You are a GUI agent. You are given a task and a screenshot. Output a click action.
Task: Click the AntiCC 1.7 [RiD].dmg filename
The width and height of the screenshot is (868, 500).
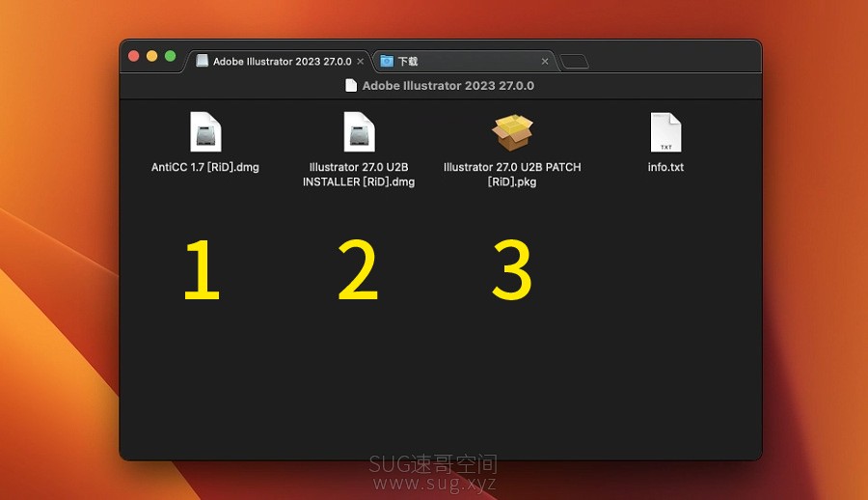tap(205, 167)
